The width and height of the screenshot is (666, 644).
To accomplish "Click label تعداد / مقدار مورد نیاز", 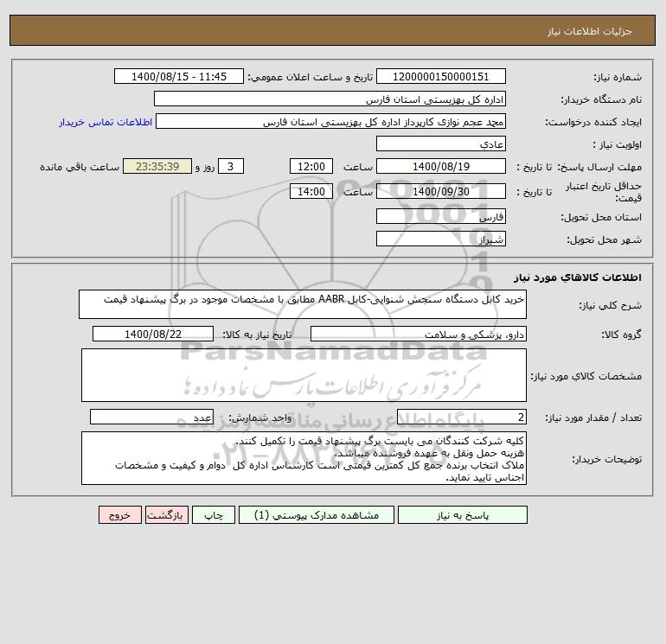I will pyautogui.click(x=593, y=418).
